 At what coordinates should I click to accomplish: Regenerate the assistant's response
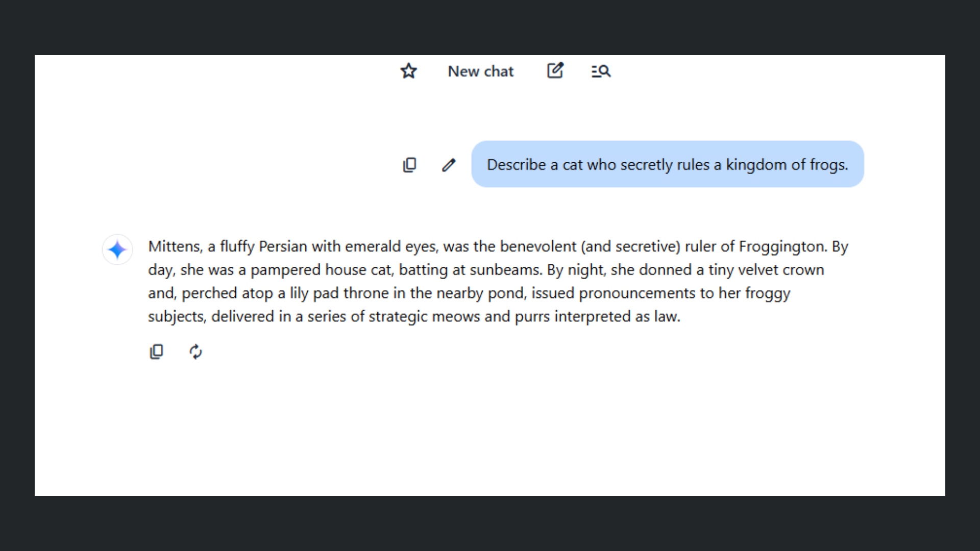coord(195,352)
